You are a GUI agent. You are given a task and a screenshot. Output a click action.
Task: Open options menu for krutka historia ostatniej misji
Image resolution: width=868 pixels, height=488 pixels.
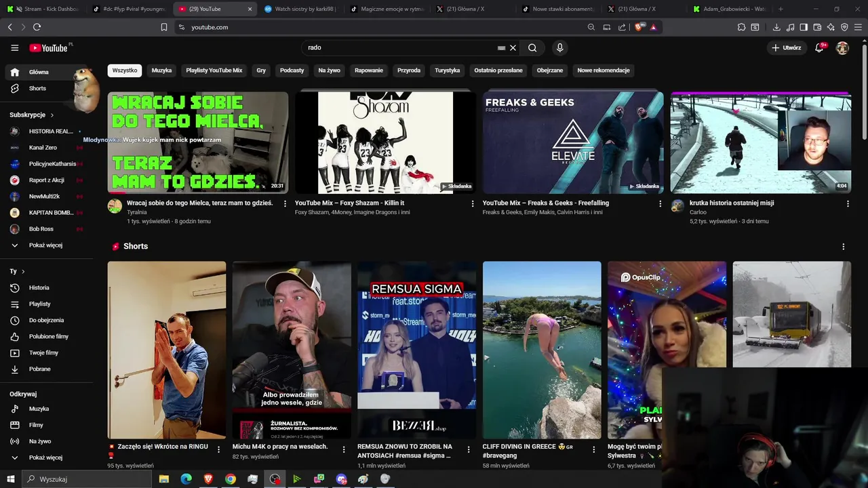click(x=848, y=203)
